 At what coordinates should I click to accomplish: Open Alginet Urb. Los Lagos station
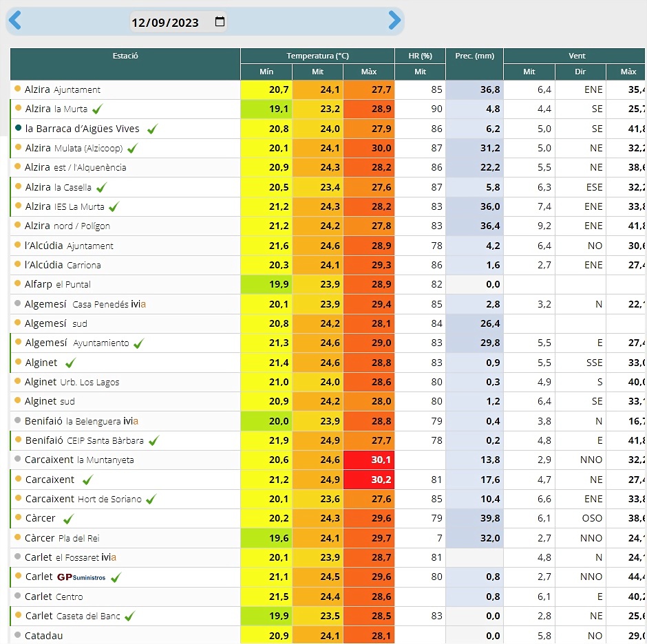pos(72,382)
